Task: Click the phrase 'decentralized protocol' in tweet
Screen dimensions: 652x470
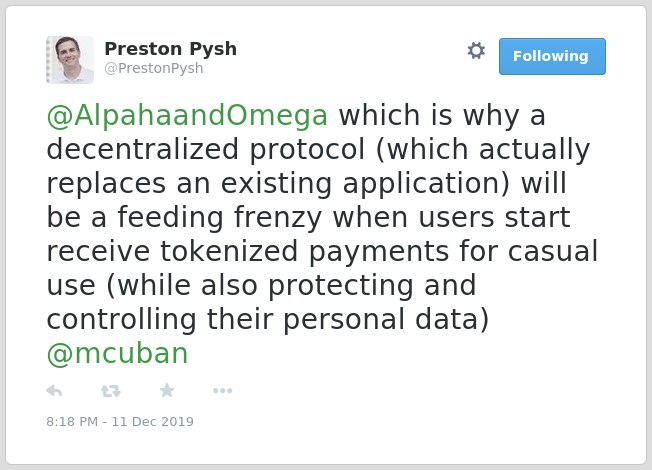Action: [206, 150]
